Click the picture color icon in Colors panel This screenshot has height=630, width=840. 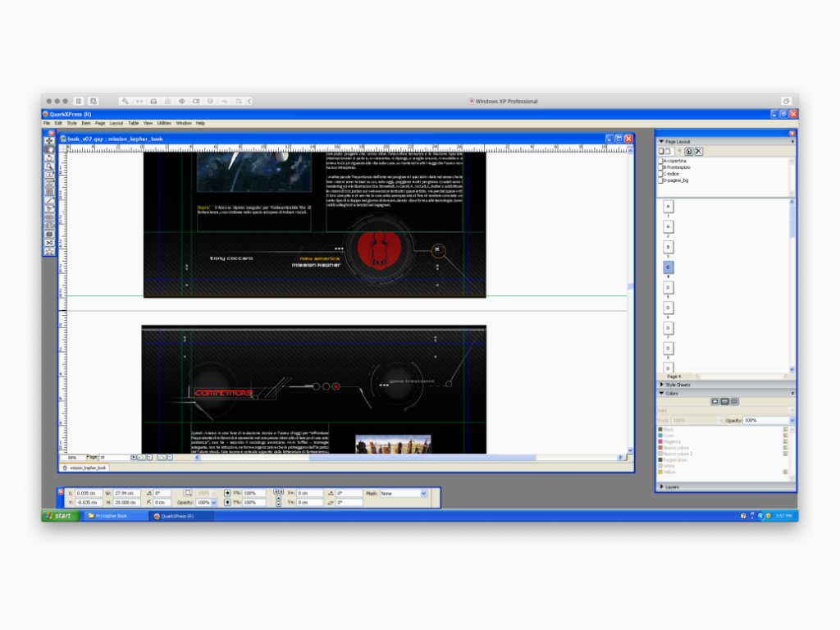click(724, 401)
